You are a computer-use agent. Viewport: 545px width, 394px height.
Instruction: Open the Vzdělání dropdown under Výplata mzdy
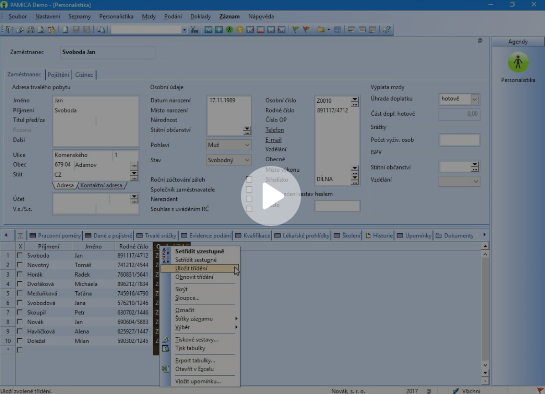(x=459, y=181)
